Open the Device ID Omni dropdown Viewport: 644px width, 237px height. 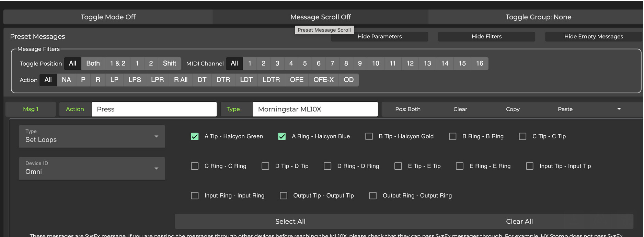pos(92,168)
